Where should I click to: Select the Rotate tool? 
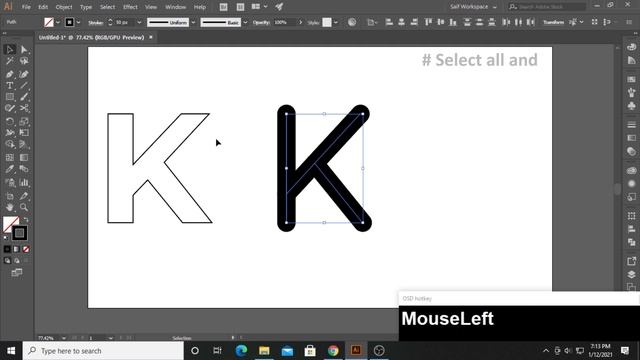point(10,121)
